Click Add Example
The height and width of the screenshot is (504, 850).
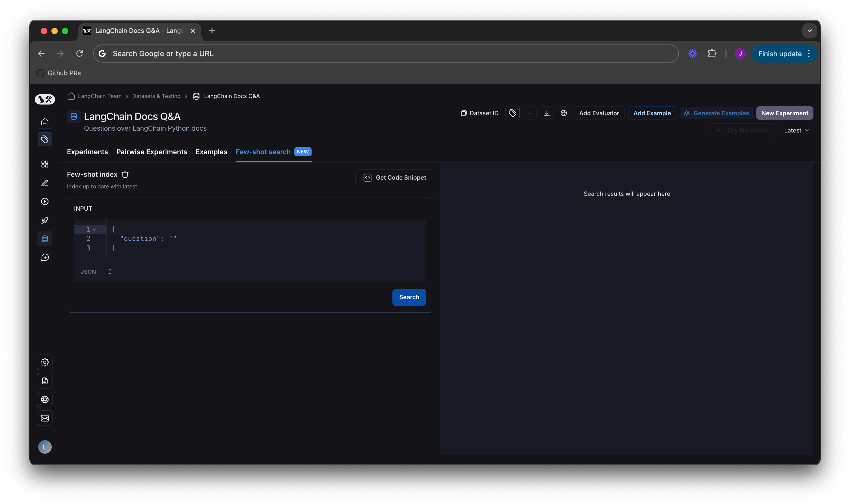652,113
